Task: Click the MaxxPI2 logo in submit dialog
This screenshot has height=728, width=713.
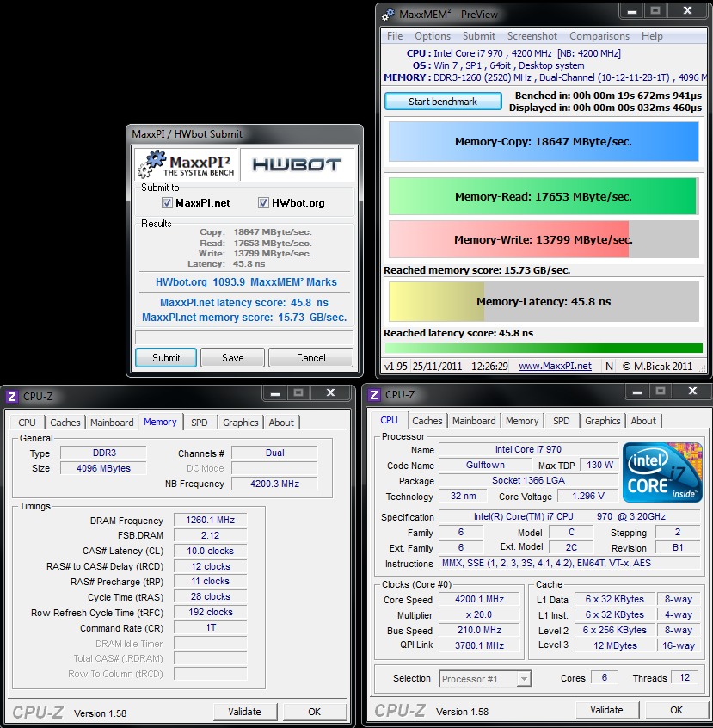Action: tap(187, 165)
